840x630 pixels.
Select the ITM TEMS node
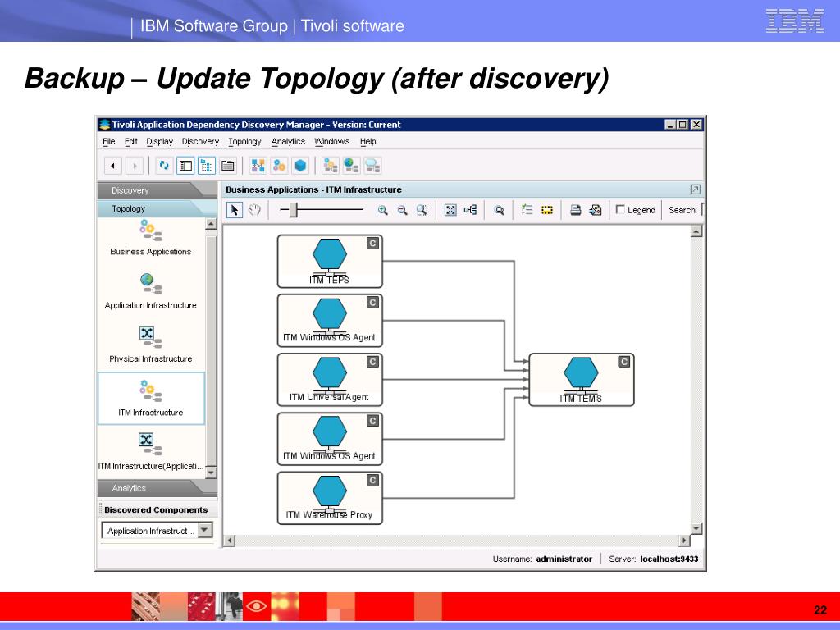coord(582,380)
